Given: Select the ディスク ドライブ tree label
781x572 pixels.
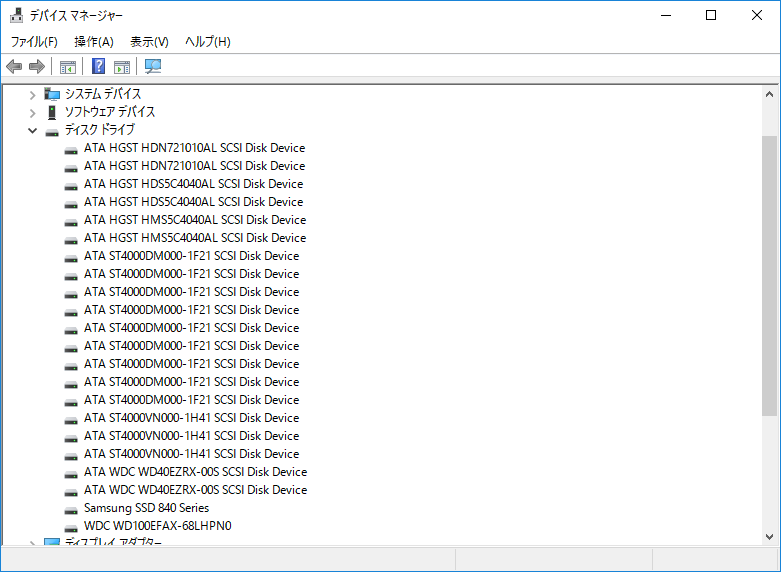Looking at the screenshot, I should pos(100,130).
